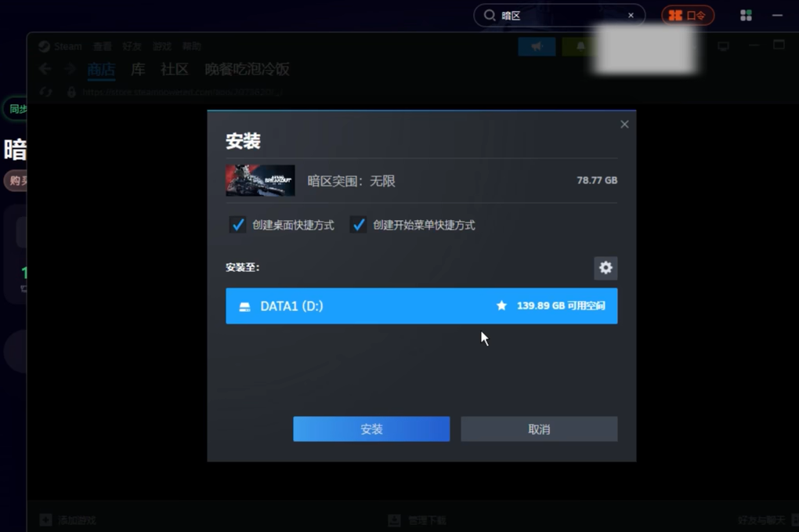Viewport: 799px width, 532px height.
Task: Open the 商店 tab
Action: click(101, 70)
